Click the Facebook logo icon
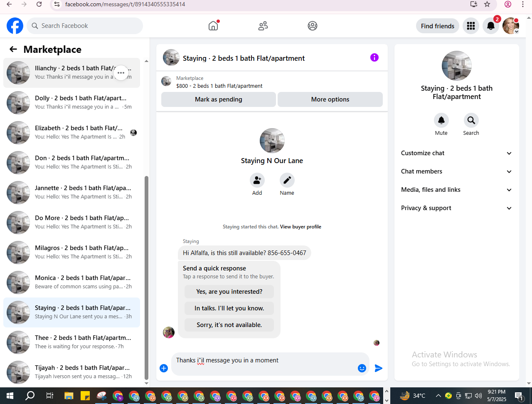The width and height of the screenshot is (532, 404). click(15, 26)
